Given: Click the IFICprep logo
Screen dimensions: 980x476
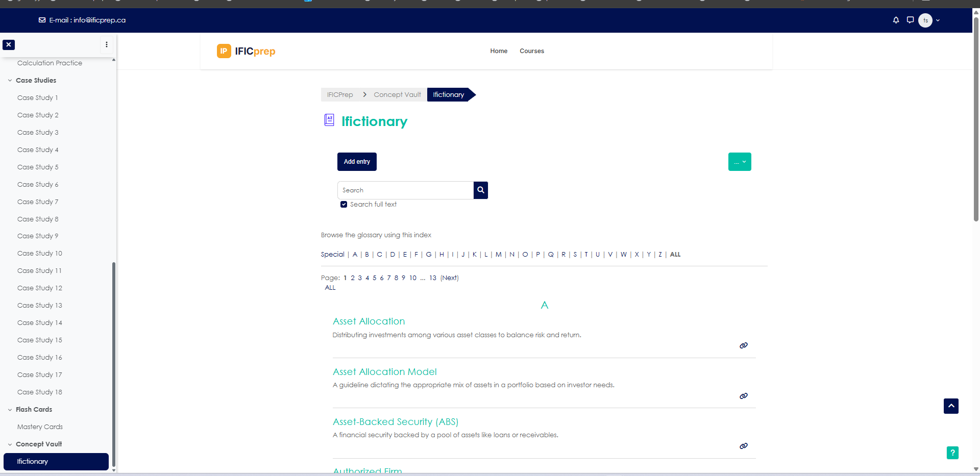Looking at the screenshot, I should click(x=246, y=51).
